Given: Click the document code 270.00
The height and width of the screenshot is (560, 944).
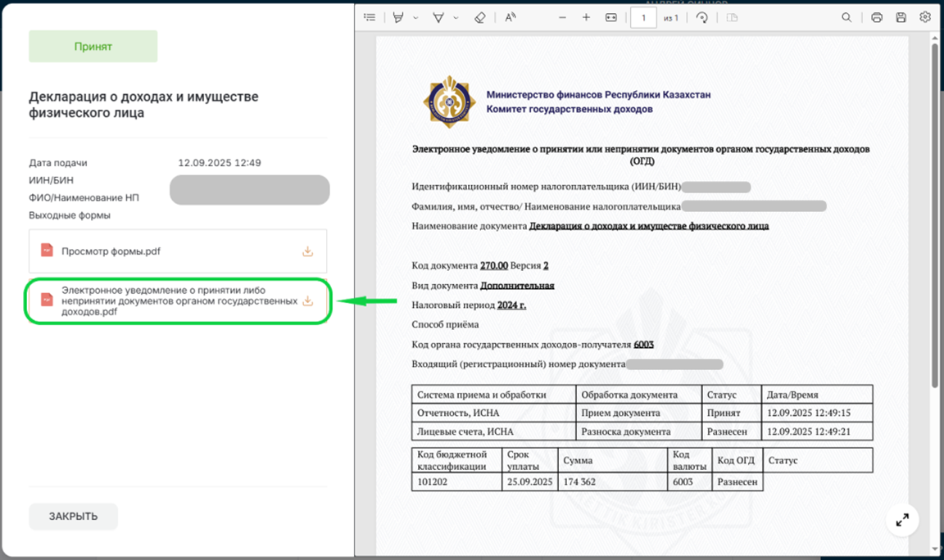Looking at the screenshot, I should tap(493, 265).
